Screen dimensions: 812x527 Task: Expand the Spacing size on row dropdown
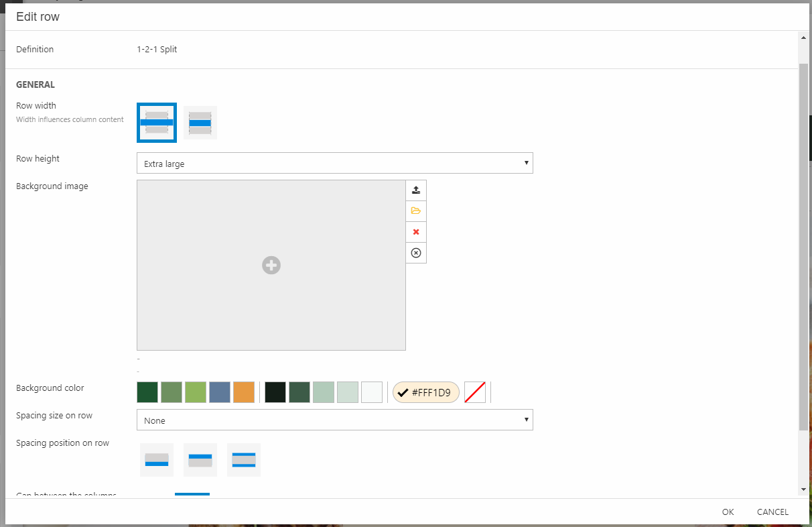tap(334, 420)
